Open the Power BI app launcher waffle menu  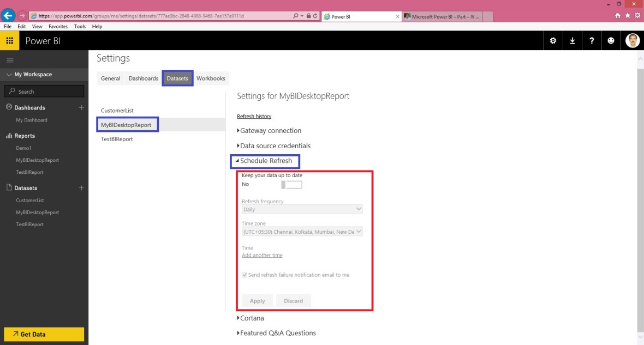(9, 40)
